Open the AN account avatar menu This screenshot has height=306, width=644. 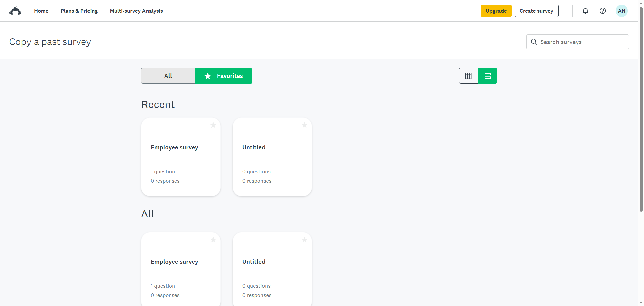[x=622, y=11]
